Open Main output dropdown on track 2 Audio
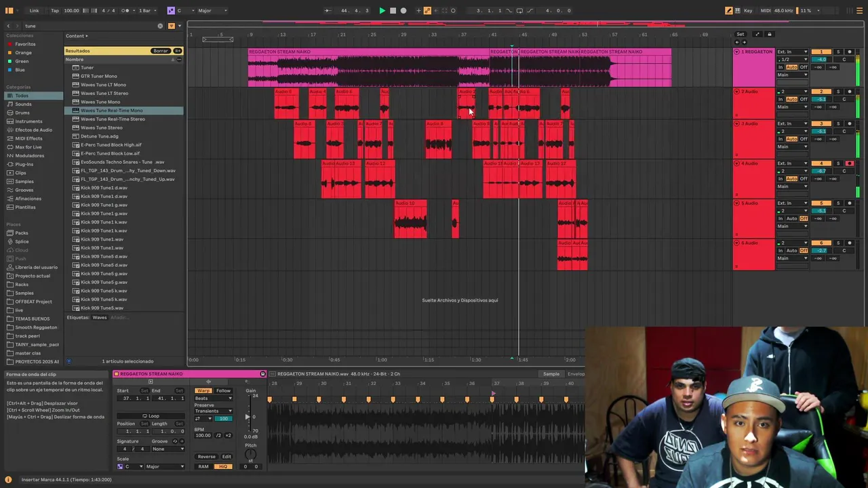Viewport: 868px width, 488px height. pyautogui.click(x=792, y=106)
